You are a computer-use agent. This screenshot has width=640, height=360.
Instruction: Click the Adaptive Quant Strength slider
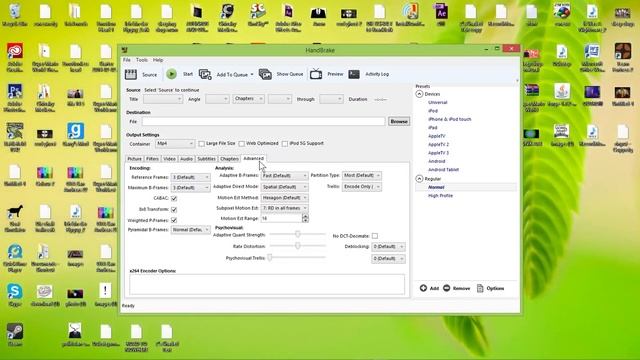click(x=298, y=234)
